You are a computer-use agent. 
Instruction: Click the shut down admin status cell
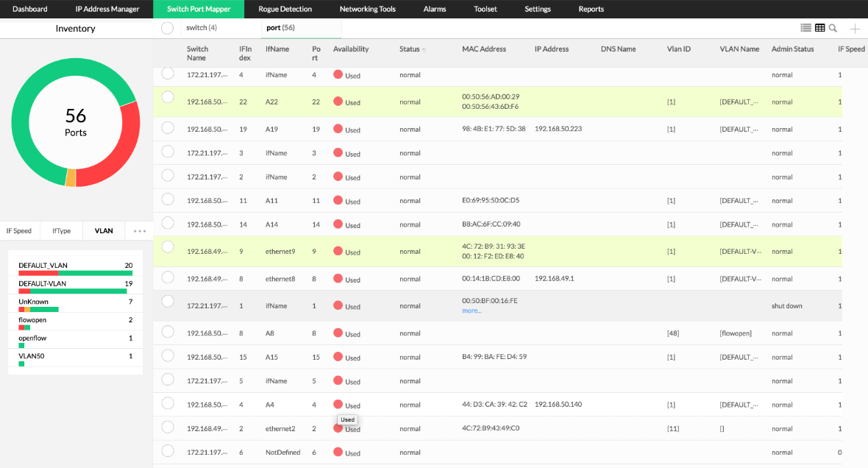coord(786,305)
